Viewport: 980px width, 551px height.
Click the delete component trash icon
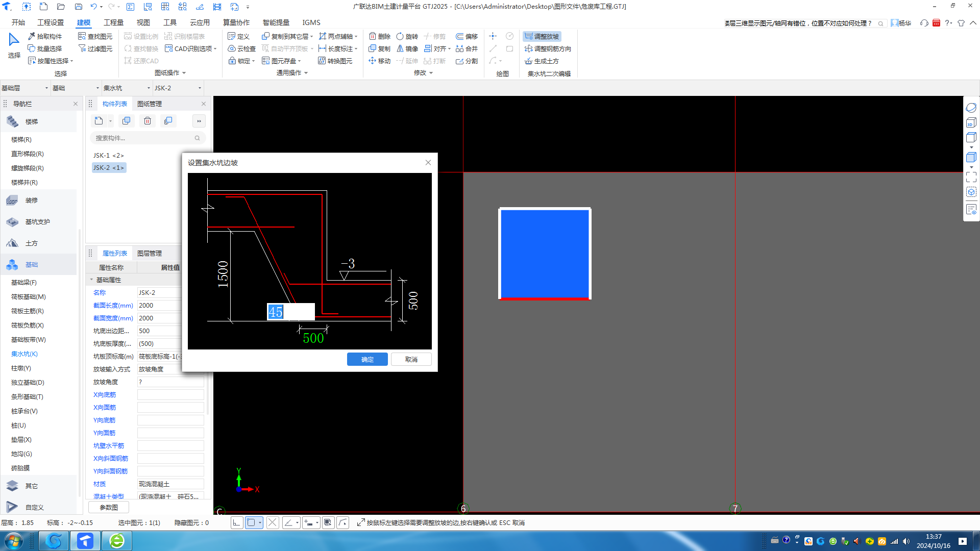click(148, 121)
